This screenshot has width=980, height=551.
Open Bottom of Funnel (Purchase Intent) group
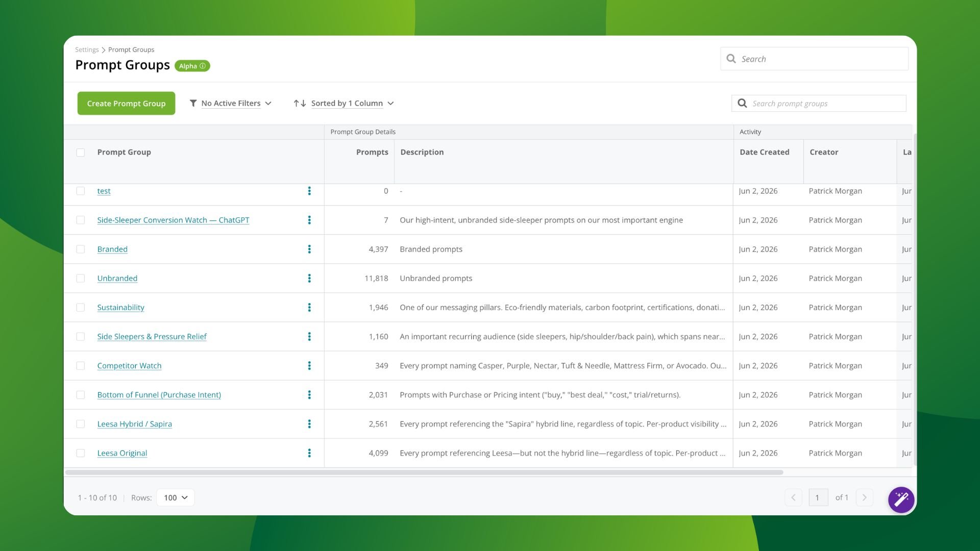[159, 394]
